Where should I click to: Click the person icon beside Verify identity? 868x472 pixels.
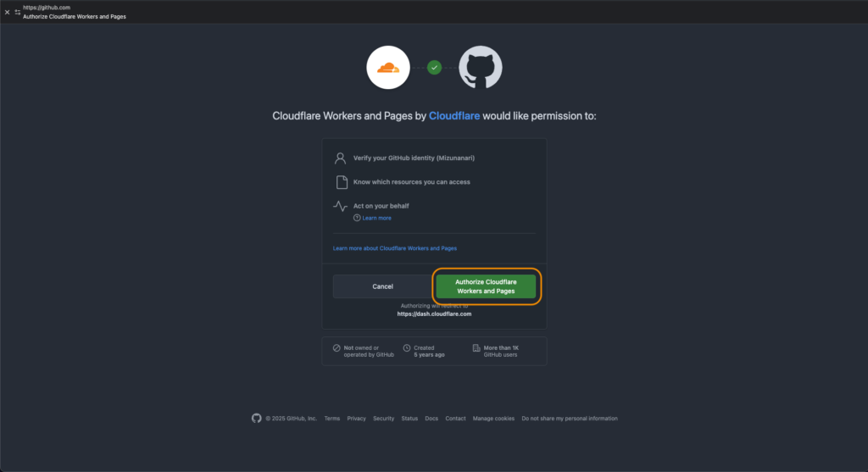(x=341, y=158)
